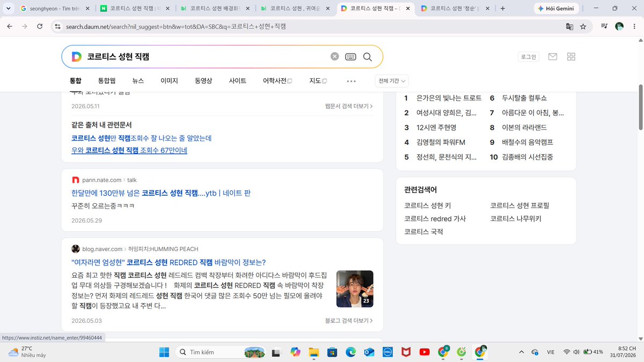Image resolution: width=644 pixels, height=362 pixels.
Task: Open link 코르티스 성현만 직캠조회수 잘 나오는 줄
Action: pyautogui.click(x=142, y=138)
